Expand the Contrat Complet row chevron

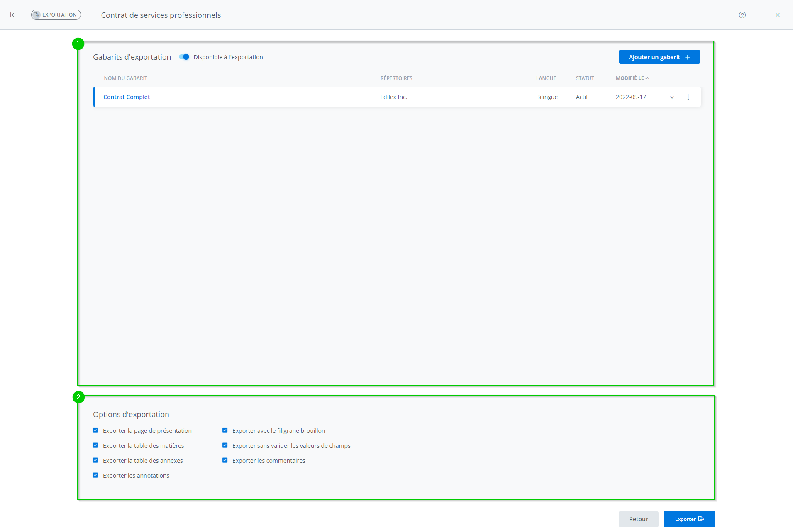point(672,97)
